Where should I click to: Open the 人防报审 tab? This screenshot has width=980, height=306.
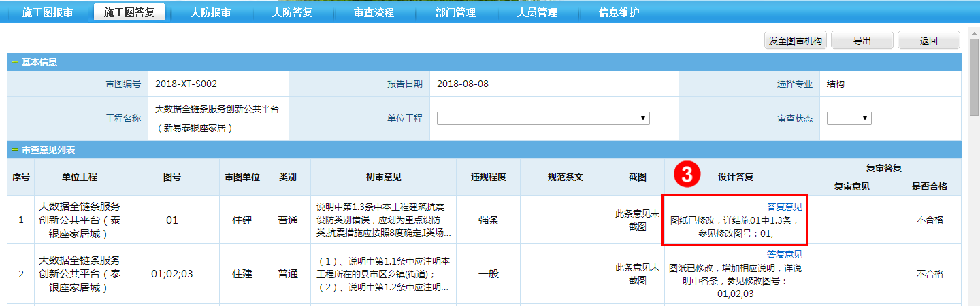(210, 12)
